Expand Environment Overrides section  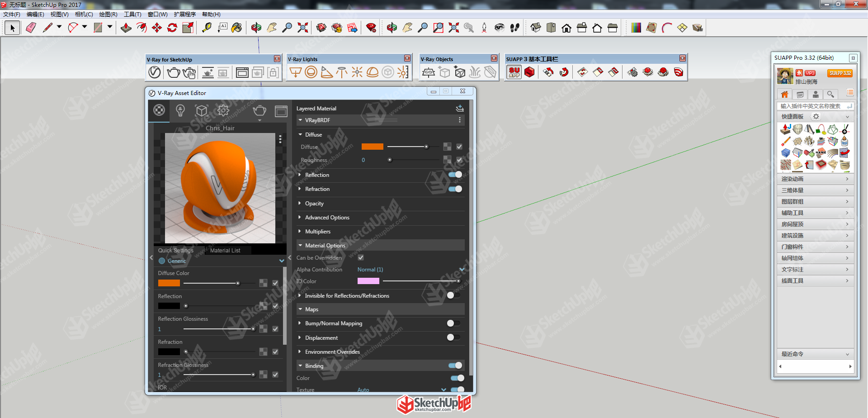300,352
